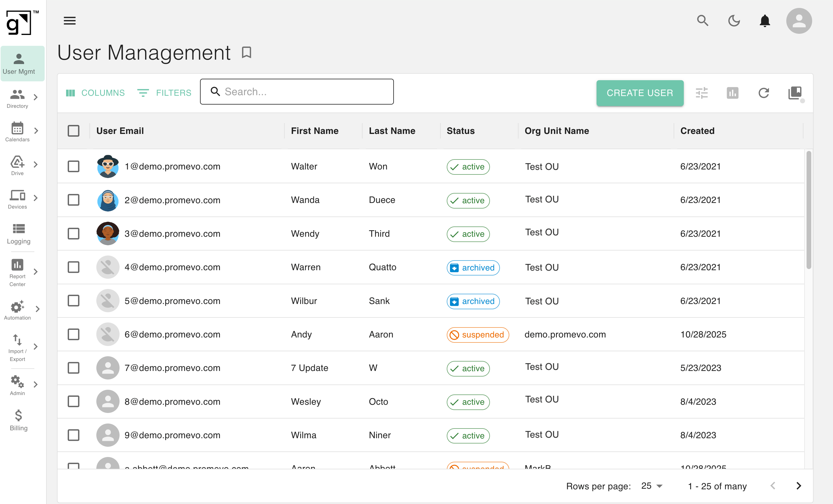Check the 6@demo.promevo.com row checkbox

[x=73, y=334]
